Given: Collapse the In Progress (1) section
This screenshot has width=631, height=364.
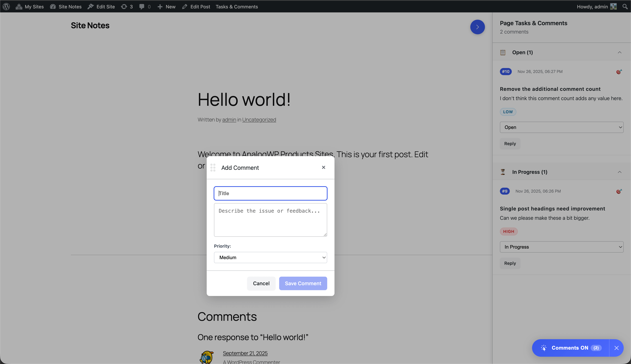Looking at the screenshot, I should pos(619,172).
